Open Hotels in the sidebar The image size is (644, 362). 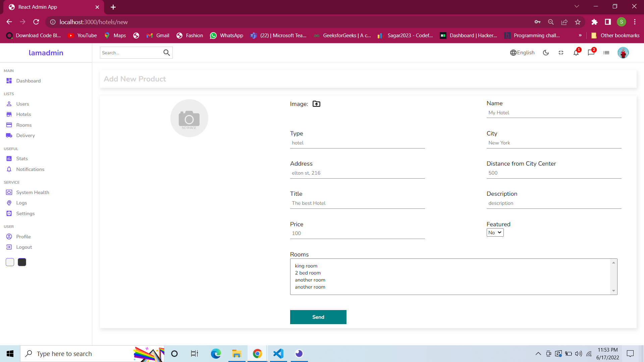[x=23, y=114]
